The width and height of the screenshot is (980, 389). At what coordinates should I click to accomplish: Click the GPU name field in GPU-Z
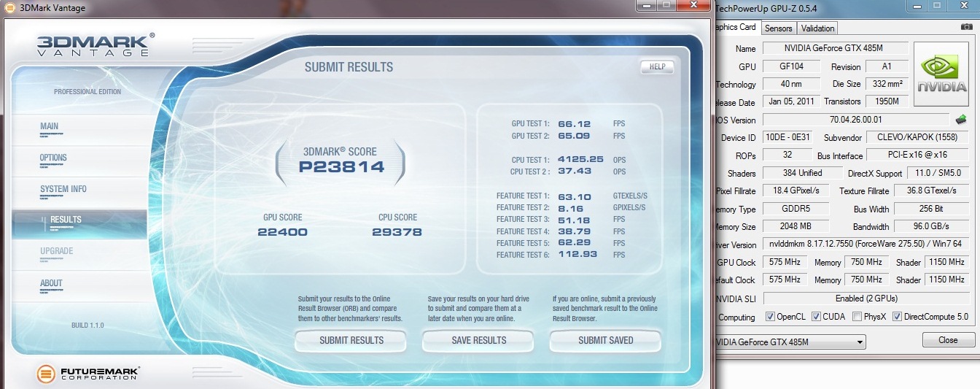pyautogui.click(x=835, y=48)
